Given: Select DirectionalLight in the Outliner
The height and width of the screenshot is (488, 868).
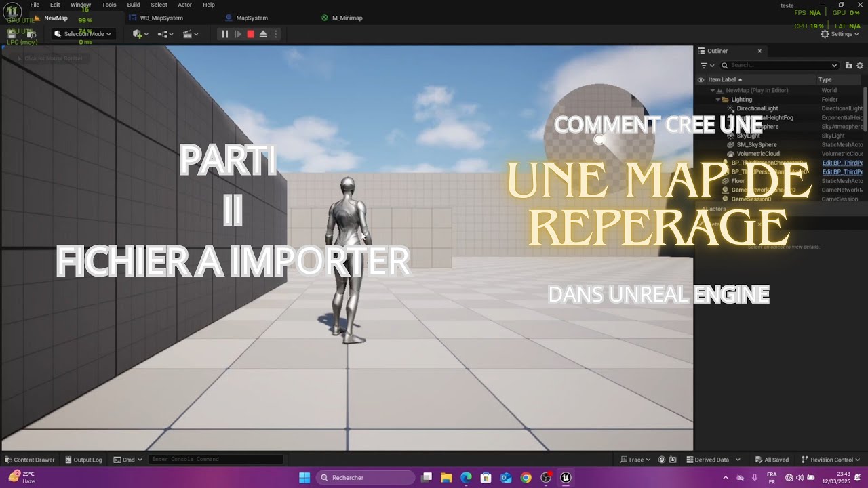Looking at the screenshot, I should [757, 108].
